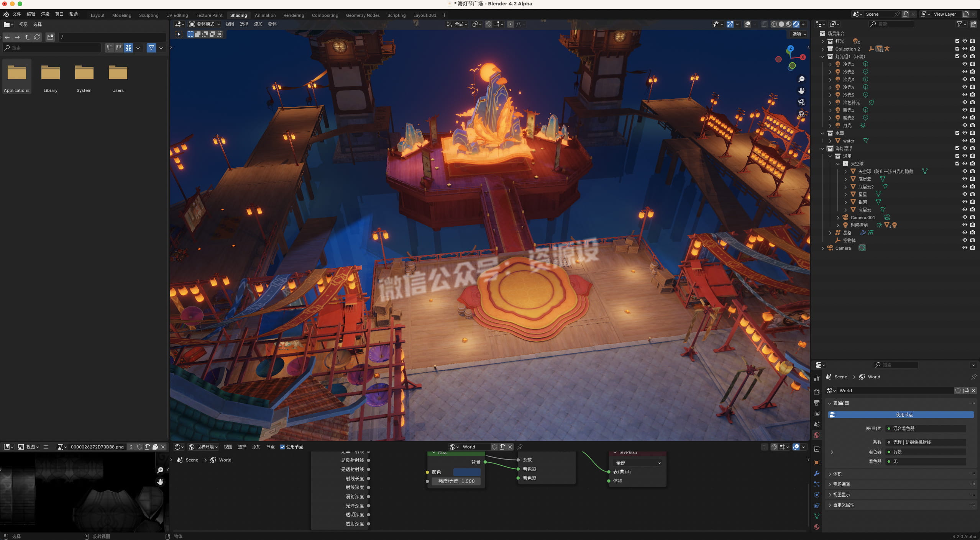Select thumbnail display mode in file browser
The height and width of the screenshot is (540, 980).
128,48
